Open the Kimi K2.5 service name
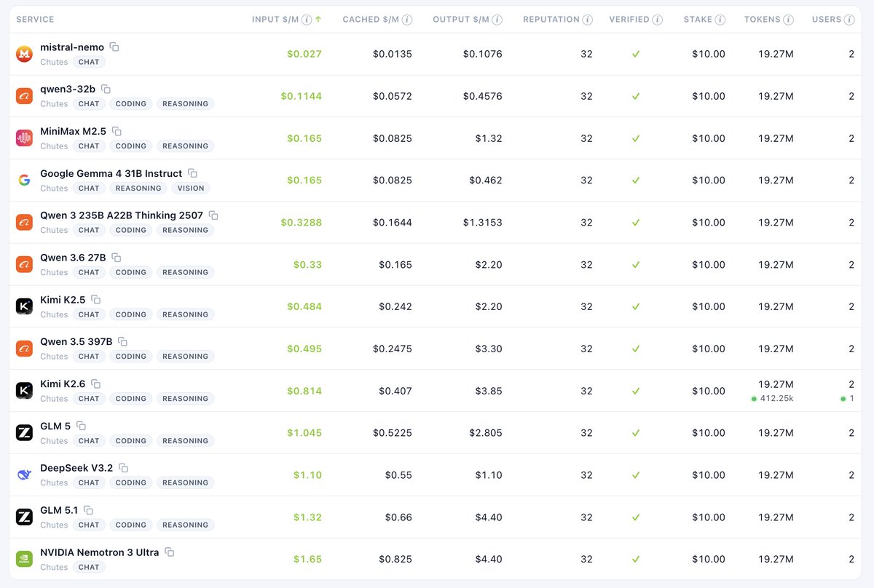Viewport: 874px width, 588px height. pyautogui.click(x=63, y=299)
